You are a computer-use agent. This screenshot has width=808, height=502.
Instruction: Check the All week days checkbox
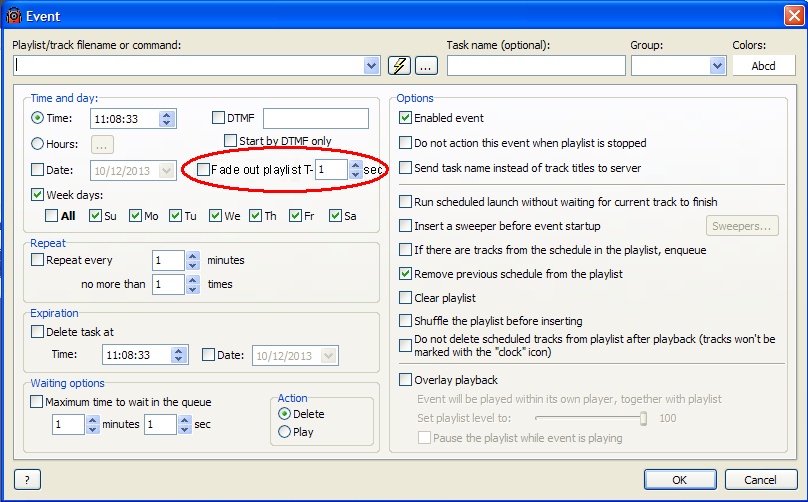[52, 215]
